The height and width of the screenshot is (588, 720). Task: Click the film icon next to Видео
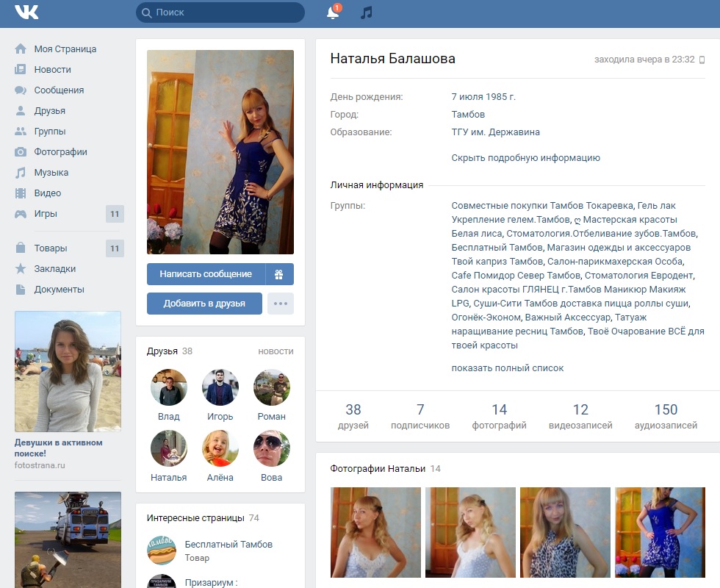[x=21, y=193]
